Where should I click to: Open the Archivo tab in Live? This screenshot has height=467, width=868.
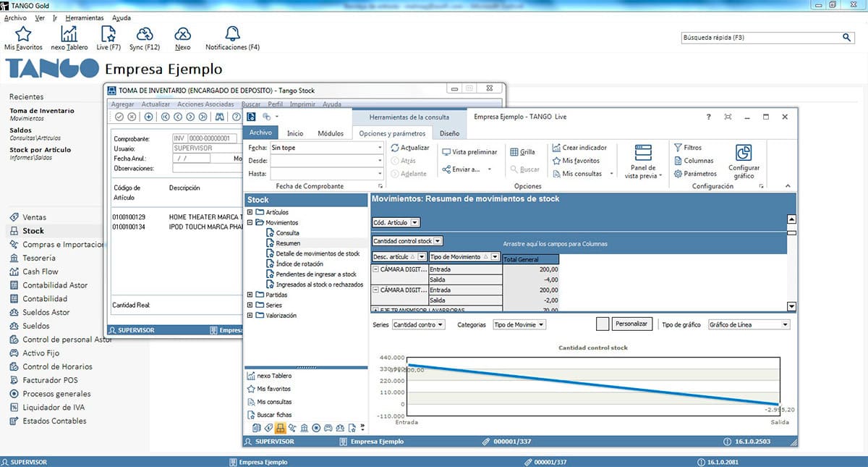(x=260, y=133)
